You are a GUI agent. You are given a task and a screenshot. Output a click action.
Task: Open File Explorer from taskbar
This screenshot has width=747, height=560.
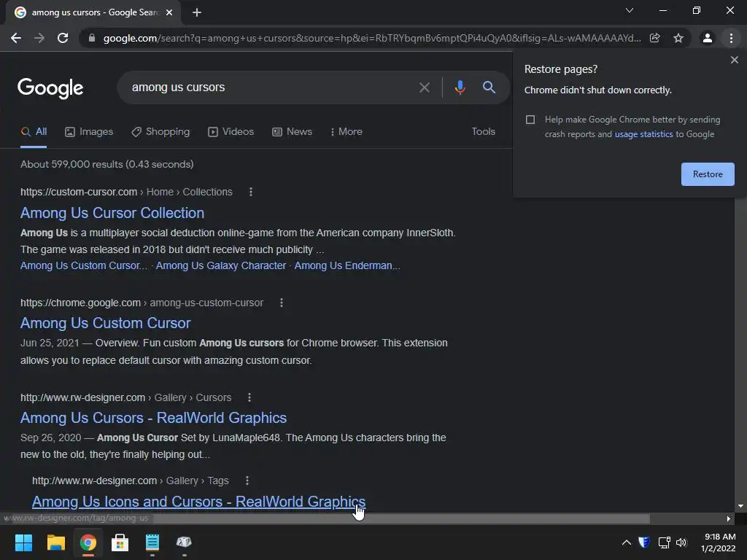(x=55, y=542)
